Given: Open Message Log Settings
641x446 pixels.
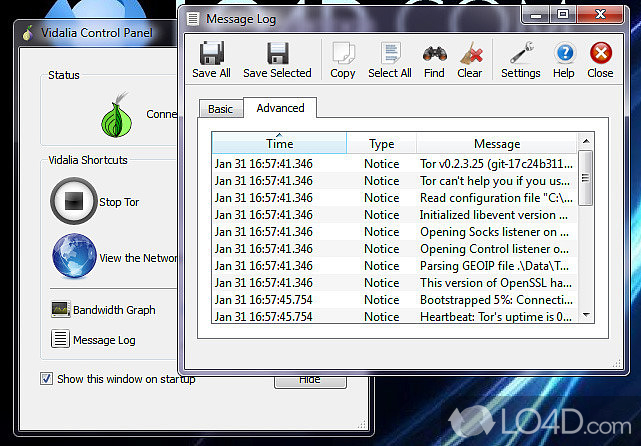Looking at the screenshot, I should pyautogui.click(x=521, y=60).
